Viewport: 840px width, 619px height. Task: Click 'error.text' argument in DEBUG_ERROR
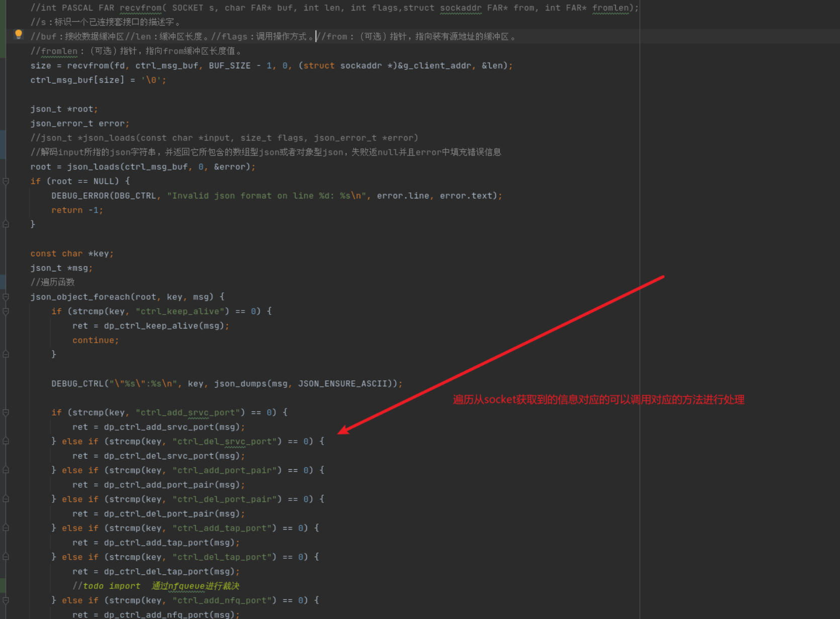tap(466, 196)
